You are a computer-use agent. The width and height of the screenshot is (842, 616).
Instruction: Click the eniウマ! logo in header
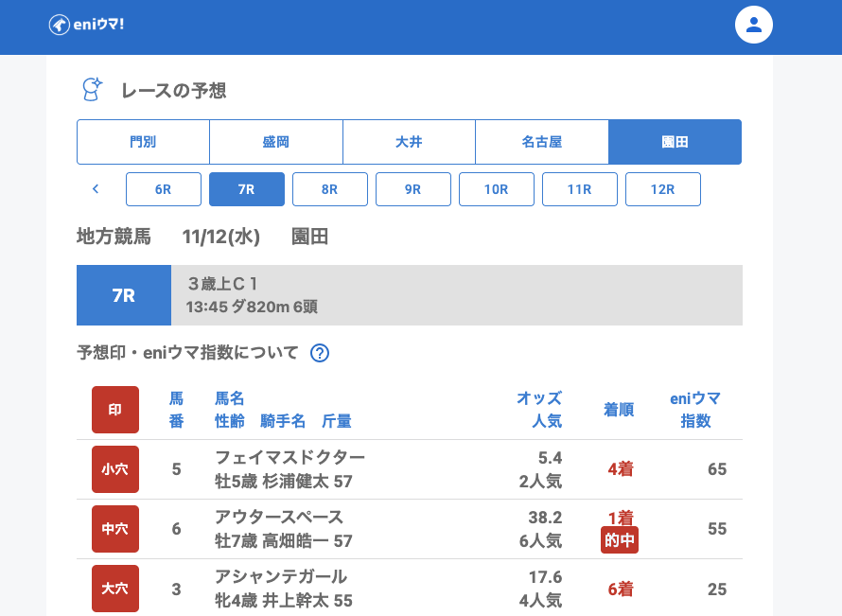click(x=86, y=25)
